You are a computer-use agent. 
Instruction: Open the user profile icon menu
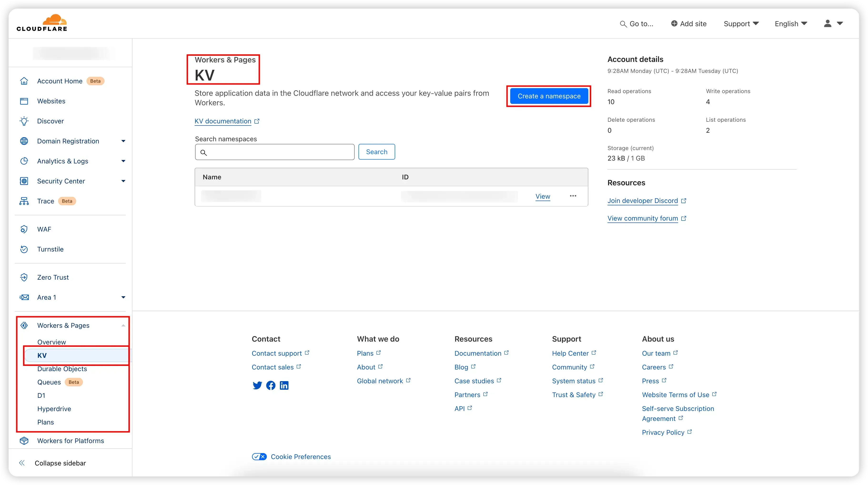[x=828, y=23]
